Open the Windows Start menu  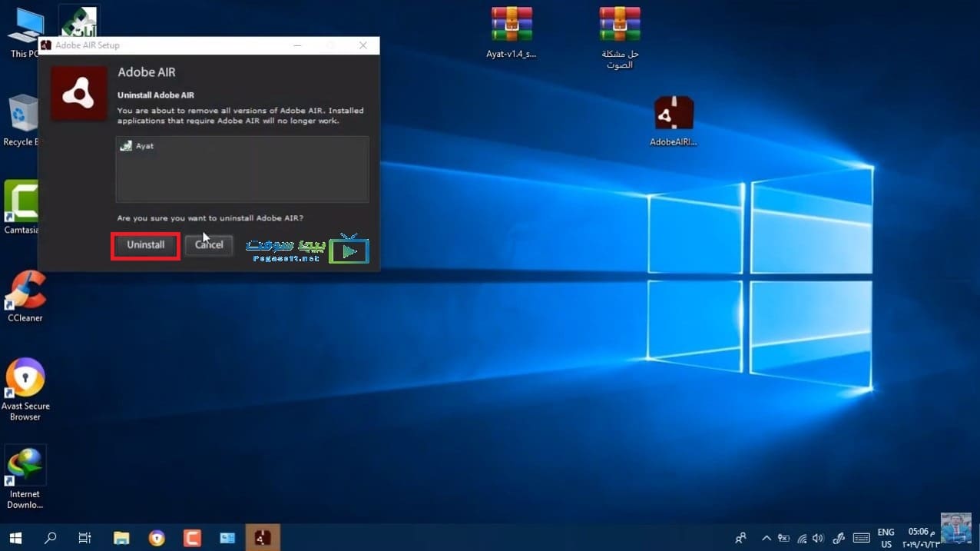point(15,538)
